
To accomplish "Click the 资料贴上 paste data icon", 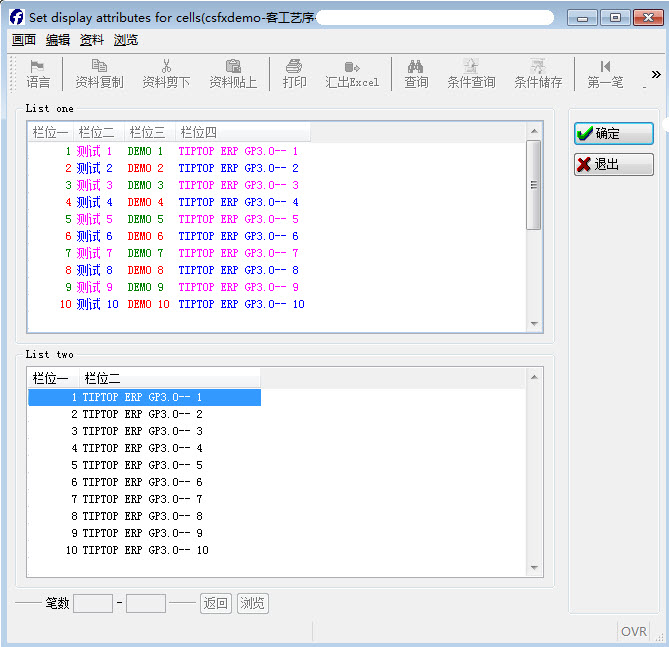I will [233, 66].
